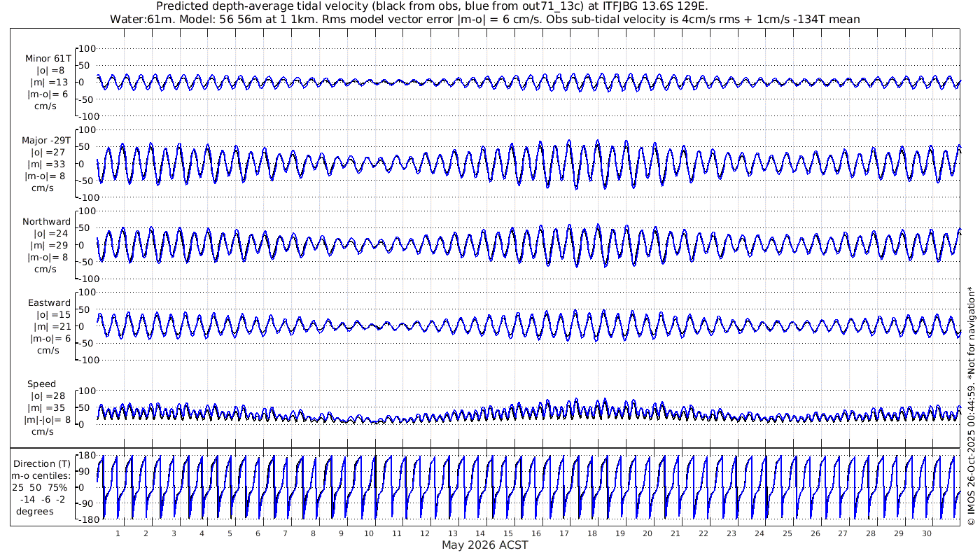
Task: Select day 18 on the time axis
Action: (x=592, y=533)
